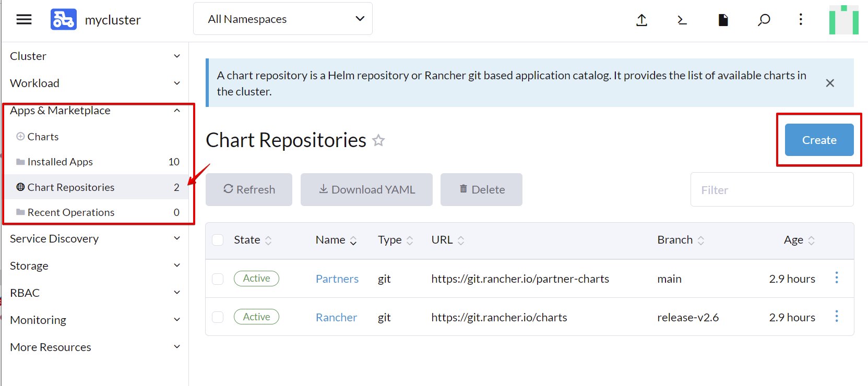This screenshot has height=386, width=868.
Task: Click the Partners row git type cell
Action: [x=384, y=279]
